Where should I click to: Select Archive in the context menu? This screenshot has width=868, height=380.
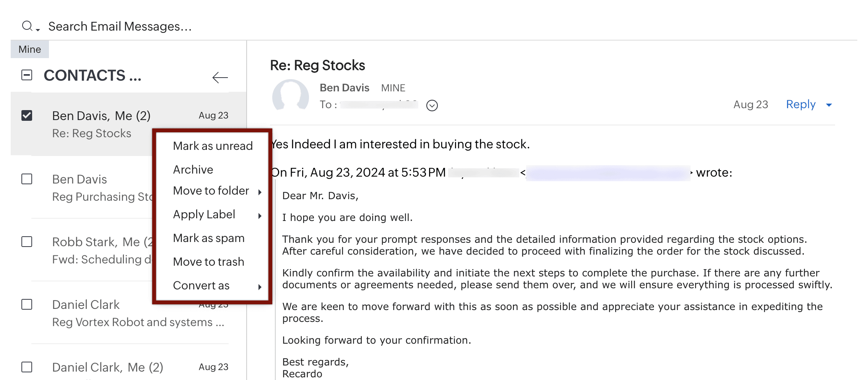coord(193,169)
